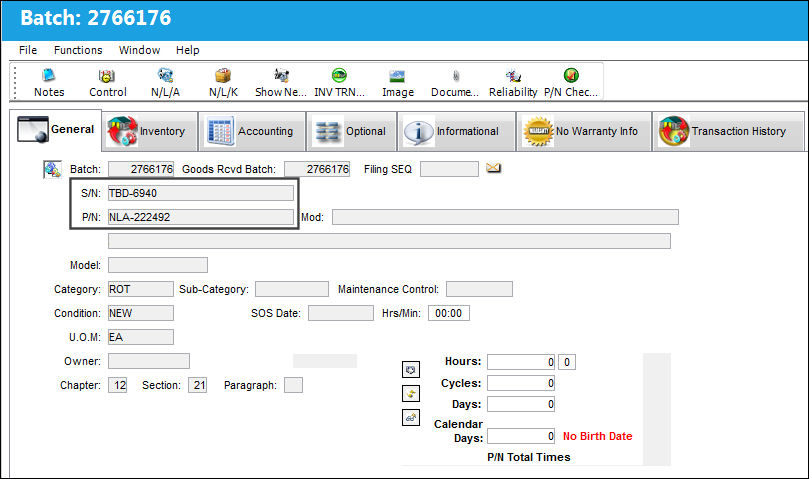Open the Notes toolbar icon
The image size is (809, 479).
(x=49, y=76)
